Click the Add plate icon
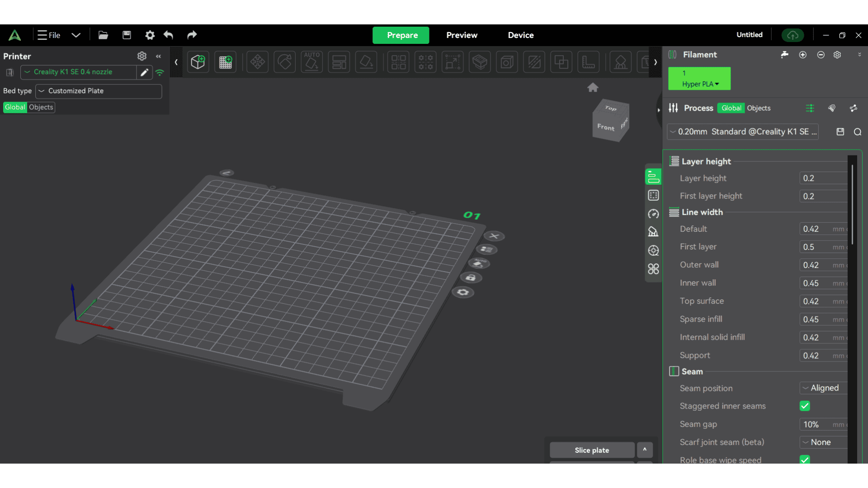Viewport: 868px width, 488px height. pos(225,62)
